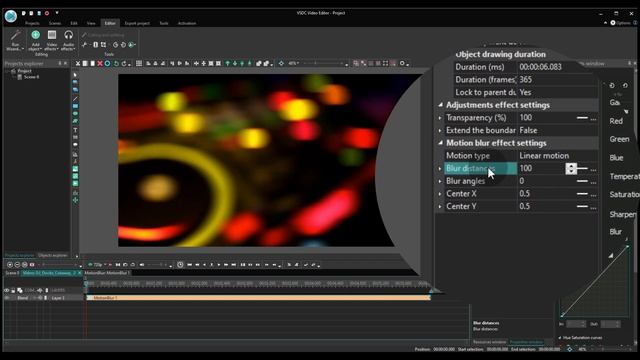Click the ellipsis button for Center Y
Viewport: 640px width, 360px height.
point(593,207)
